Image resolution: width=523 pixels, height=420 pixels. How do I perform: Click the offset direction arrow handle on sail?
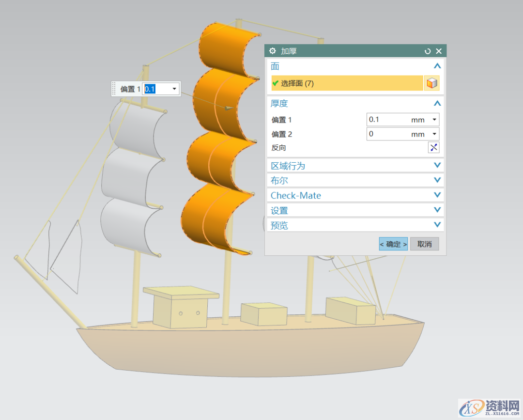click(x=229, y=108)
